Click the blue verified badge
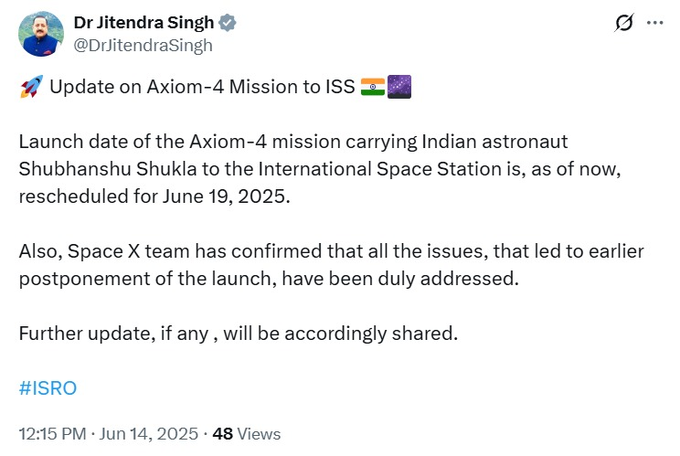680x456 pixels. coord(227,23)
